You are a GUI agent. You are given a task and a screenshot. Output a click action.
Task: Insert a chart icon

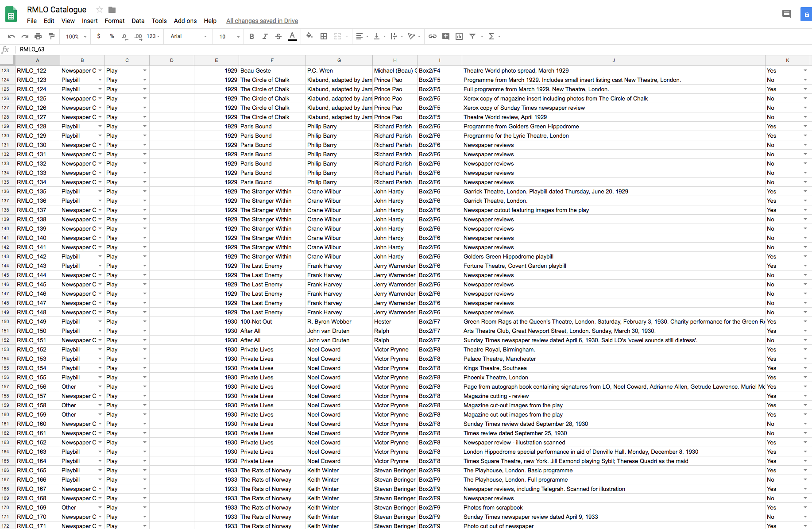(x=459, y=36)
